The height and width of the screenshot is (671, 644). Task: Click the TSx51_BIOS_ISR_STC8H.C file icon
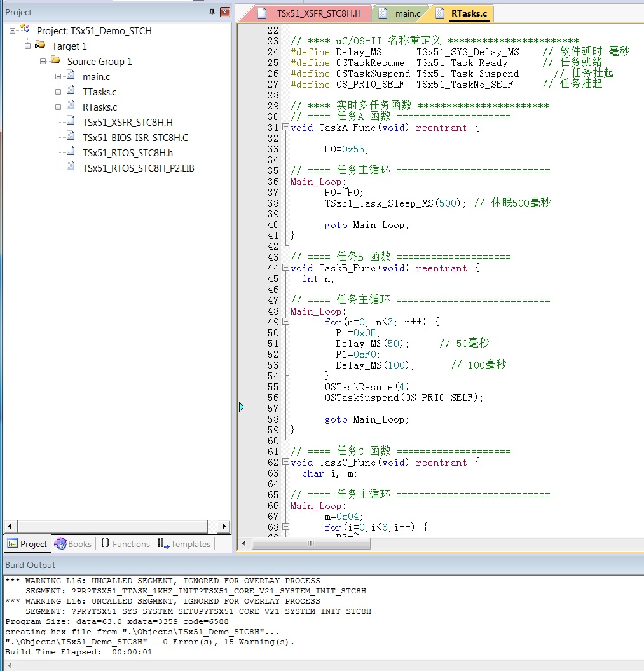coord(71,137)
